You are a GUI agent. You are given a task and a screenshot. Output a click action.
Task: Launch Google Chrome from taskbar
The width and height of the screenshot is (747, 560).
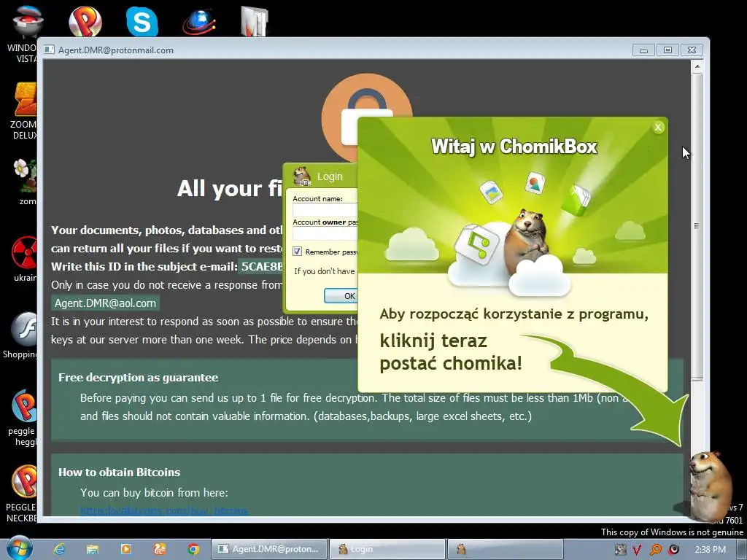point(193,549)
